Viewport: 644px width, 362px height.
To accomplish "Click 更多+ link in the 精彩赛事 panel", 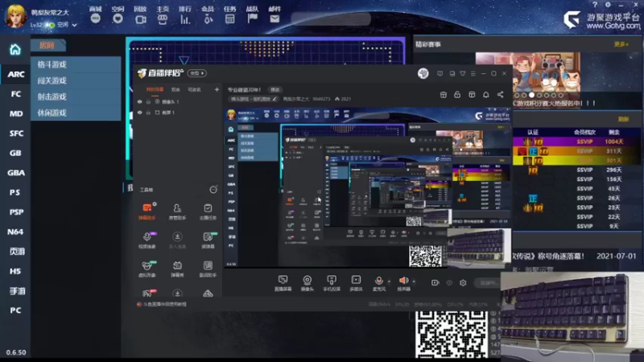I will [x=621, y=44].
